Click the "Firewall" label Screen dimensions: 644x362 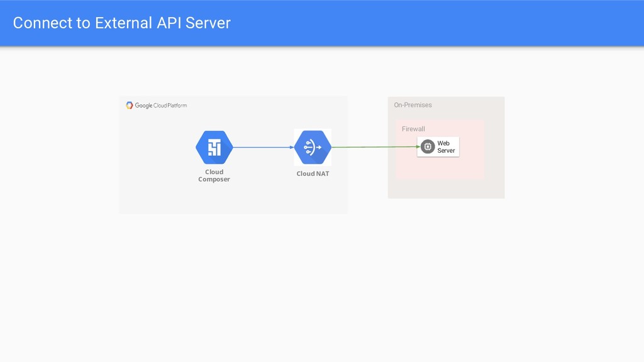[413, 129]
